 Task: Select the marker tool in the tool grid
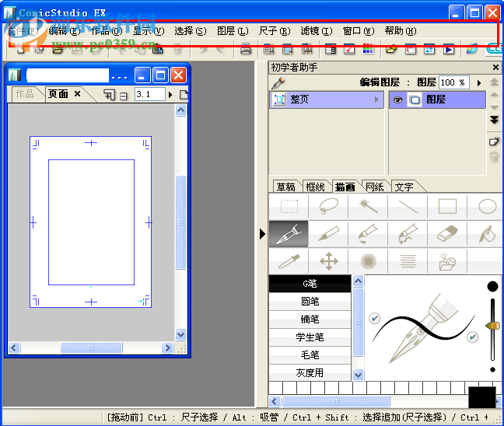coord(328,234)
